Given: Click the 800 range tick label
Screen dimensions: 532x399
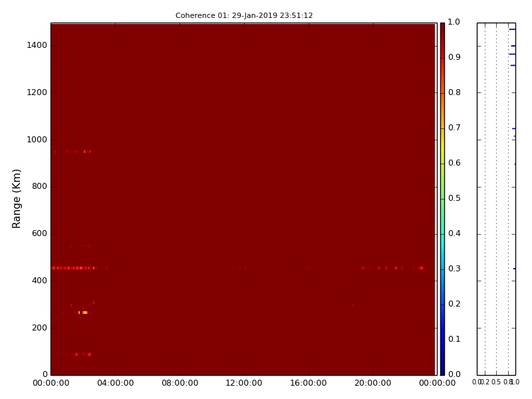Looking at the screenshot, I should (x=39, y=186).
